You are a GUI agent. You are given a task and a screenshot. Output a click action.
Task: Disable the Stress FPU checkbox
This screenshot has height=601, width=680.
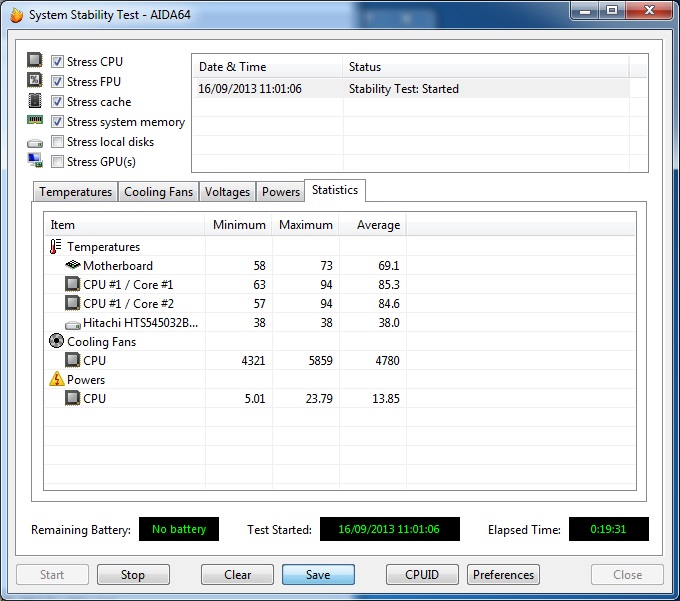58,82
